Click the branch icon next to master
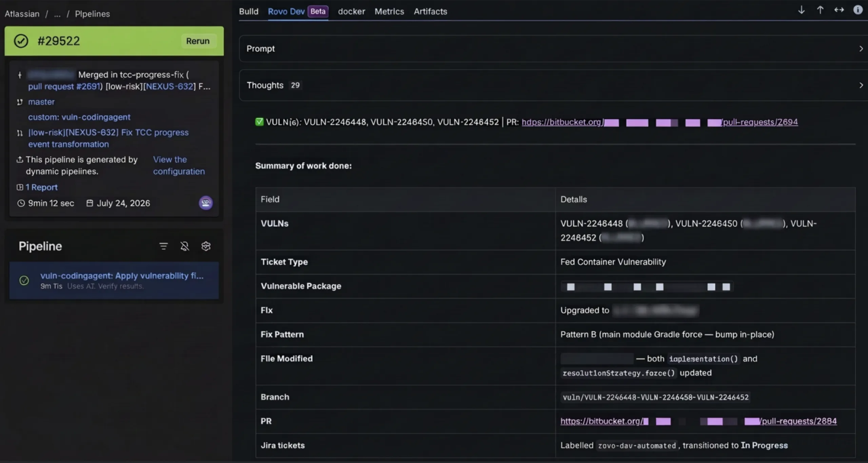868x463 pixels. point(20,102)
